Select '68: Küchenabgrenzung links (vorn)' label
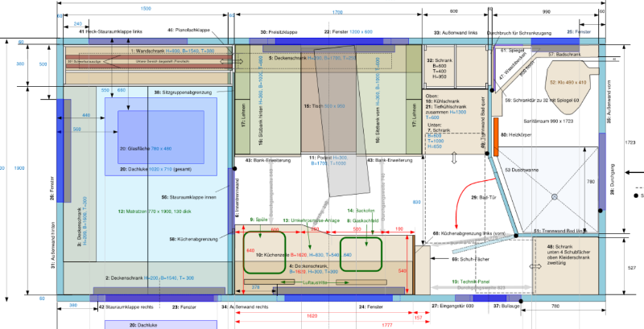644x329 pixels. (469, 233)
